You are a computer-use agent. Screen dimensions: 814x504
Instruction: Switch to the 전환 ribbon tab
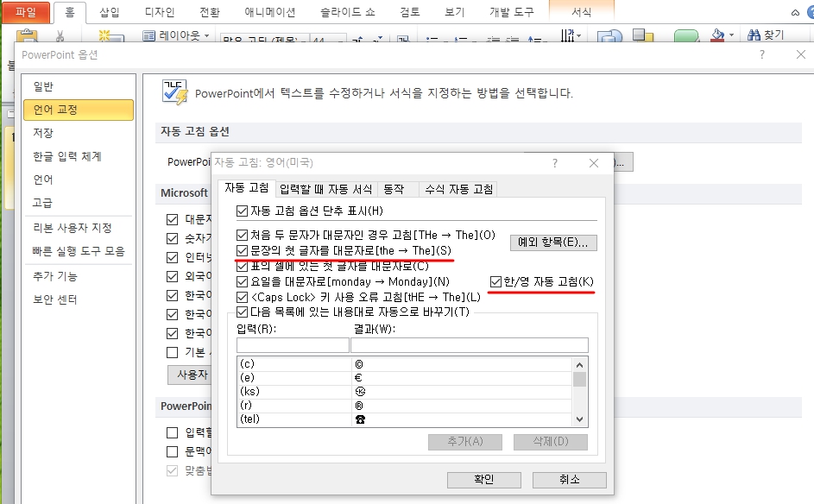(x=210, y=12)
